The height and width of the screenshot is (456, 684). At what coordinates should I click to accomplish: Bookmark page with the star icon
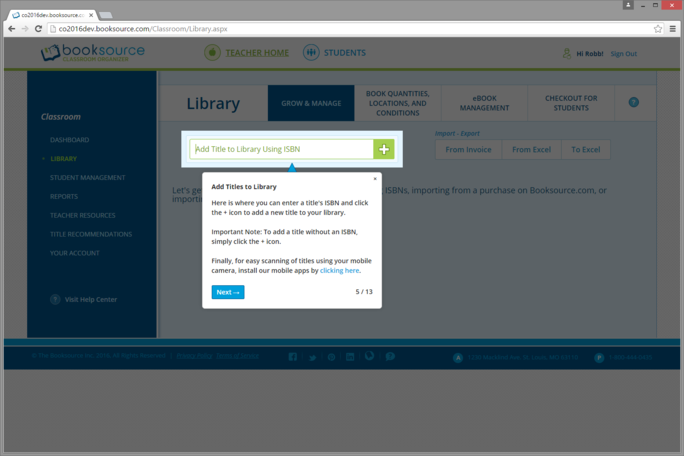click(657, 29)
